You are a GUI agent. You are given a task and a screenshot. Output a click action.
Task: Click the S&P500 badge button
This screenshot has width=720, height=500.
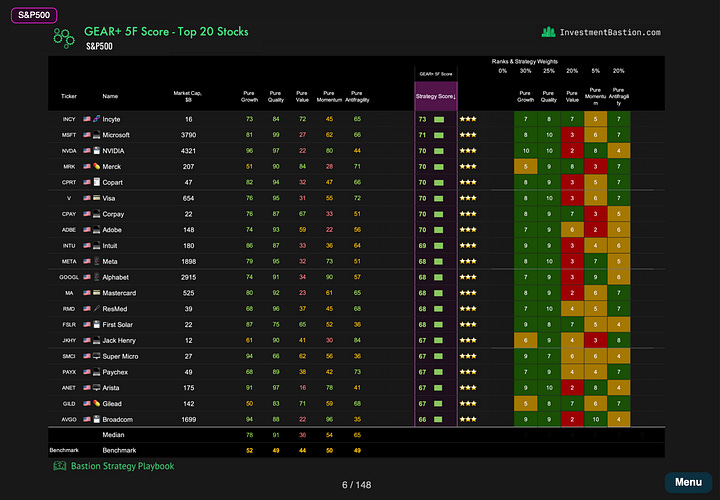(x=34, y=15)
